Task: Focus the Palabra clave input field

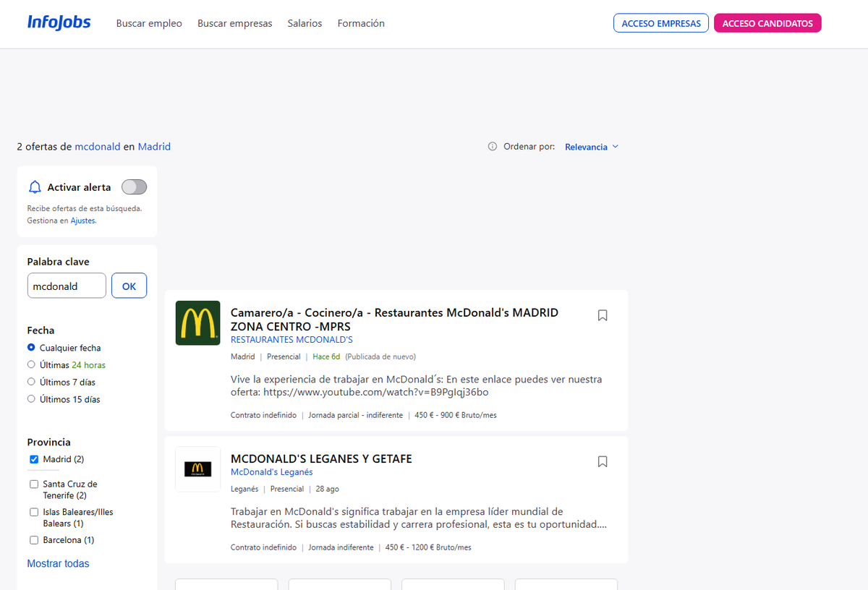Action: click(67, 286)
